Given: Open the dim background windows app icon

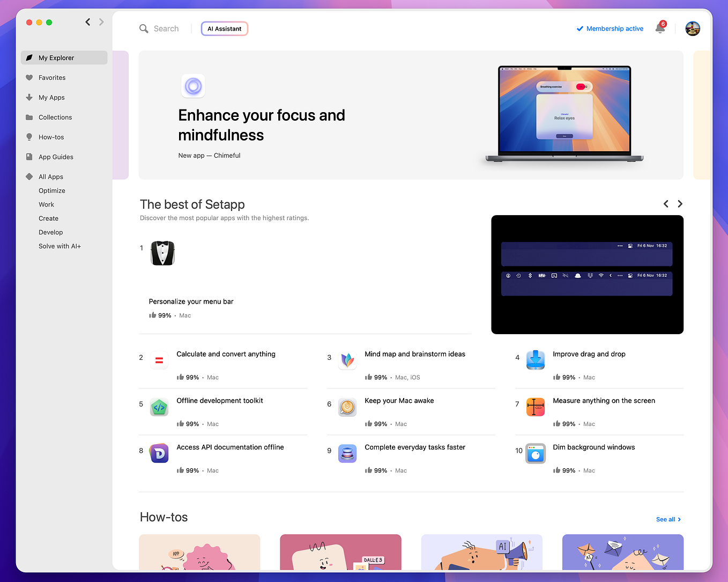Looking at the screenshot, I should click(x=536, y=454).
